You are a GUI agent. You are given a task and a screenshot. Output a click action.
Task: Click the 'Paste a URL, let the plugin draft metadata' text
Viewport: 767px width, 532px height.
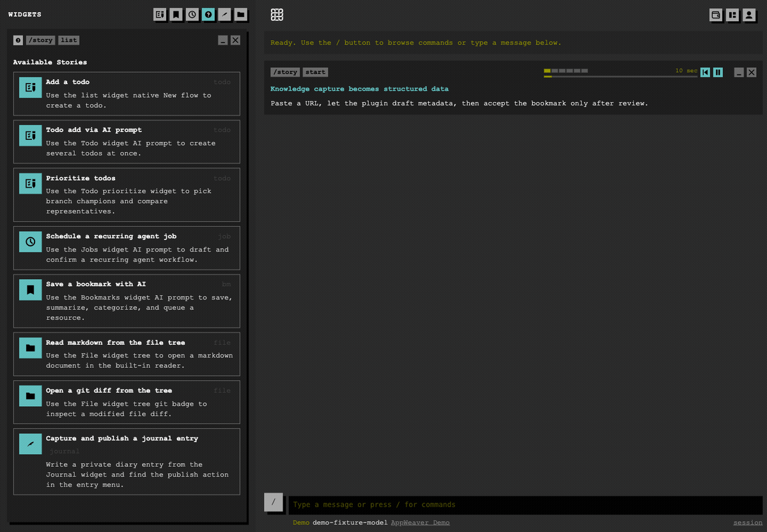pos(459,103)
